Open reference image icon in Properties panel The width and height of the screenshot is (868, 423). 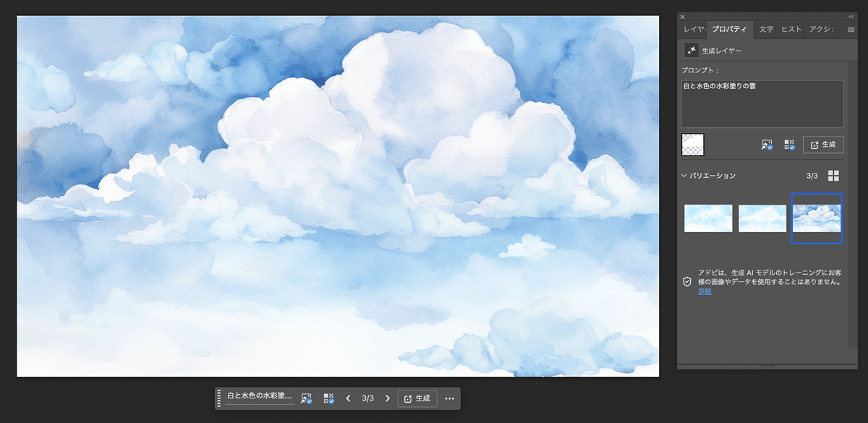(x=767, y=145)
